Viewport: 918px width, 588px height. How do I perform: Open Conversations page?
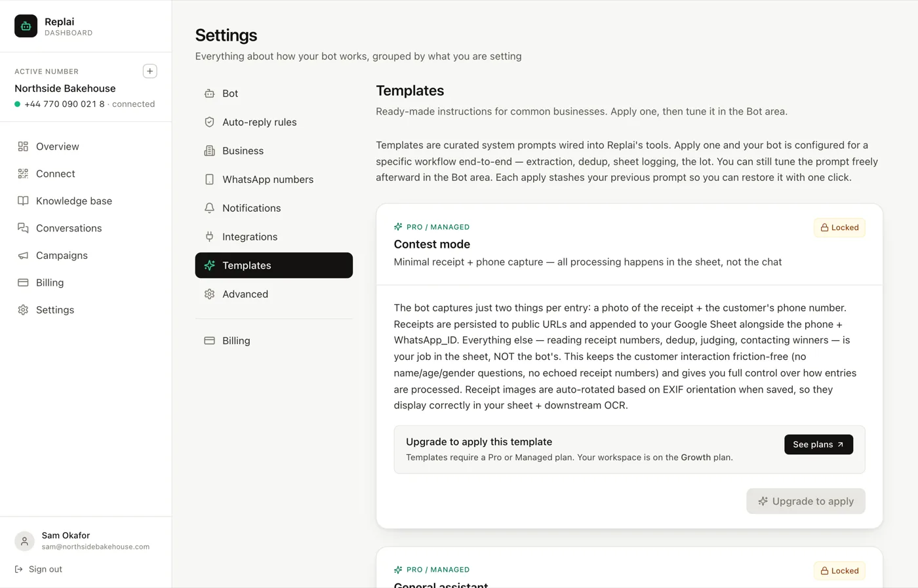(x=86, y=228)
